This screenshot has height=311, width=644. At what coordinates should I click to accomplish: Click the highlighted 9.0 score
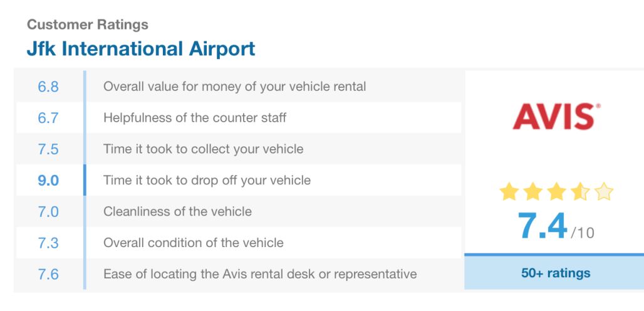(48, 181)
